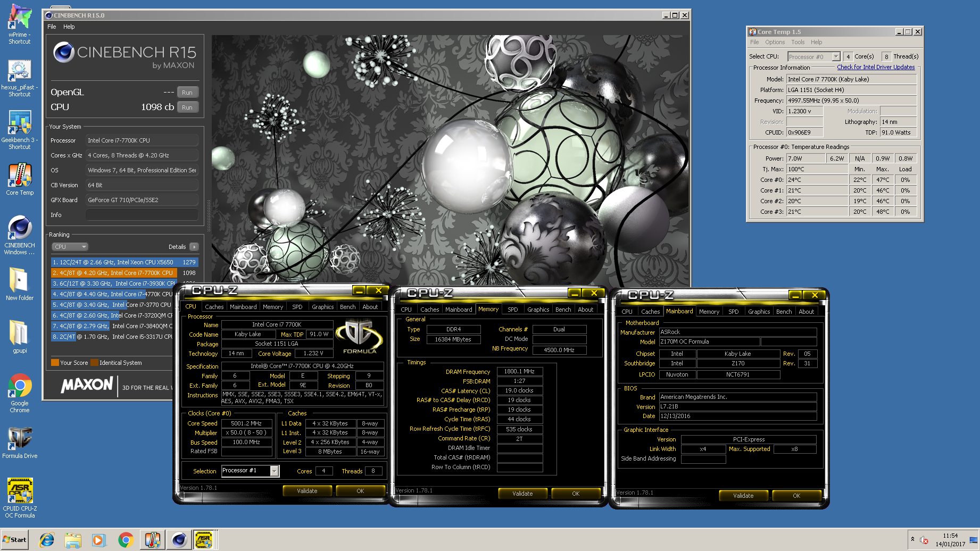Image resolution: width=980 pixels, height=551 pixels.
Task: Open Windows Media Player from taskbar
Action: pos(98,540)
